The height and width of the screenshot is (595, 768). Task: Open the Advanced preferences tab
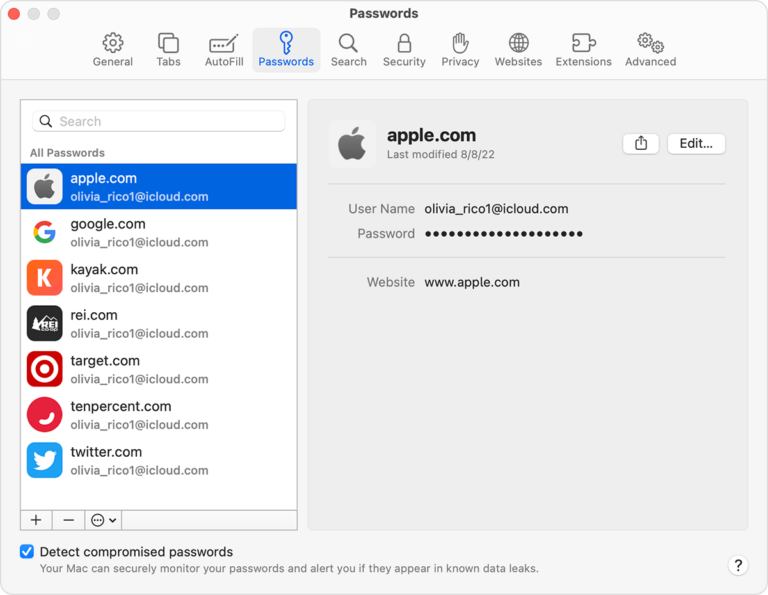650,50
